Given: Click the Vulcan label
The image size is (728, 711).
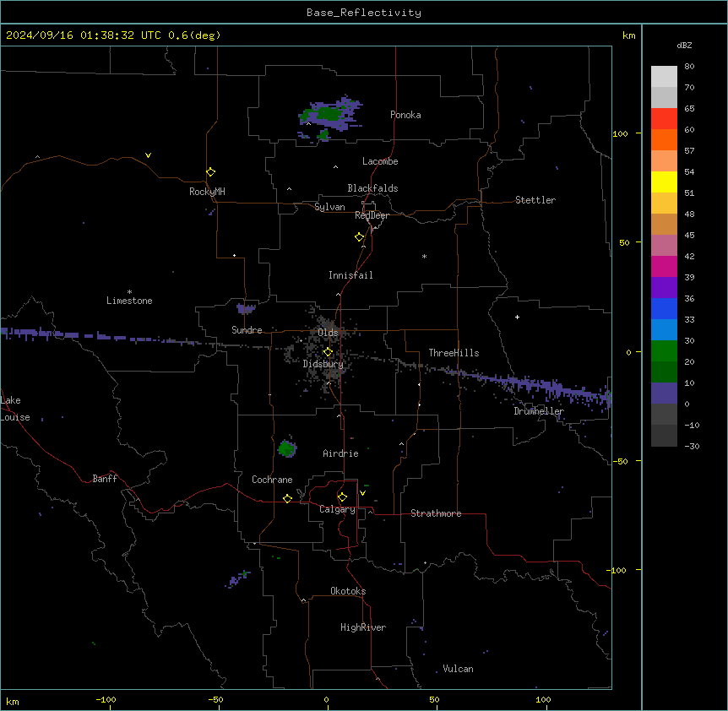Looking at the screenshot, I should (459, 669).
